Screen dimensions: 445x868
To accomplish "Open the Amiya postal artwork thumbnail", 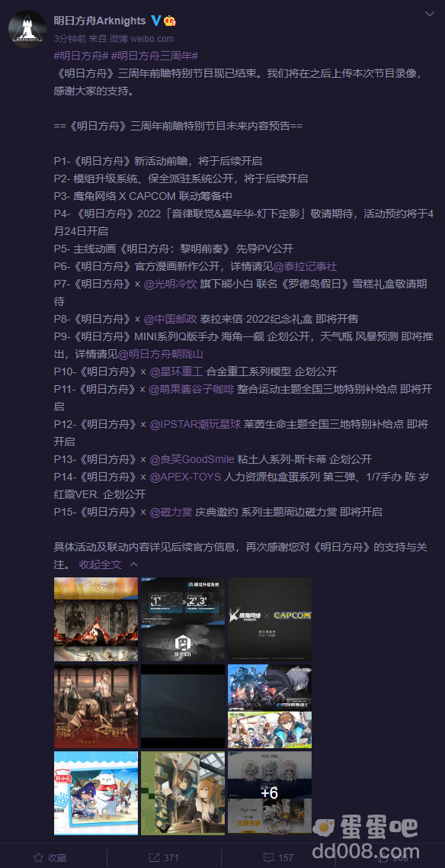I will click(x=183, y=793).
